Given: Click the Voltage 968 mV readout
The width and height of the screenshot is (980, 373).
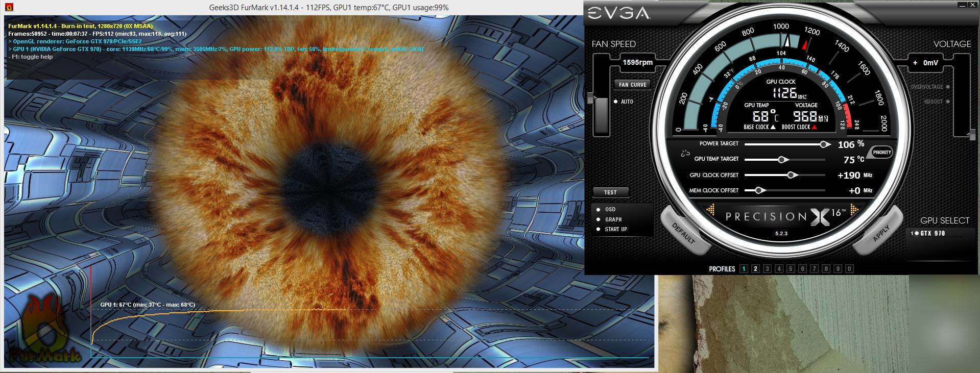Looking at the screenshot, I should (x=810, y=116).
